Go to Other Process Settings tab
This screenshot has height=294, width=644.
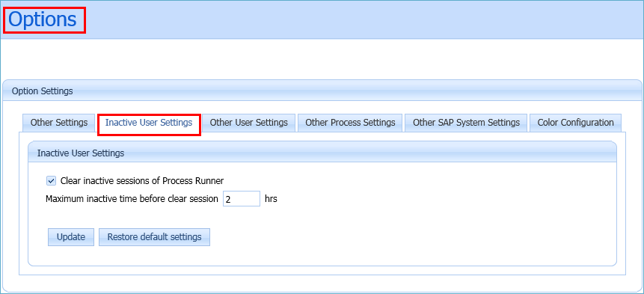click(x=350, y=123)
